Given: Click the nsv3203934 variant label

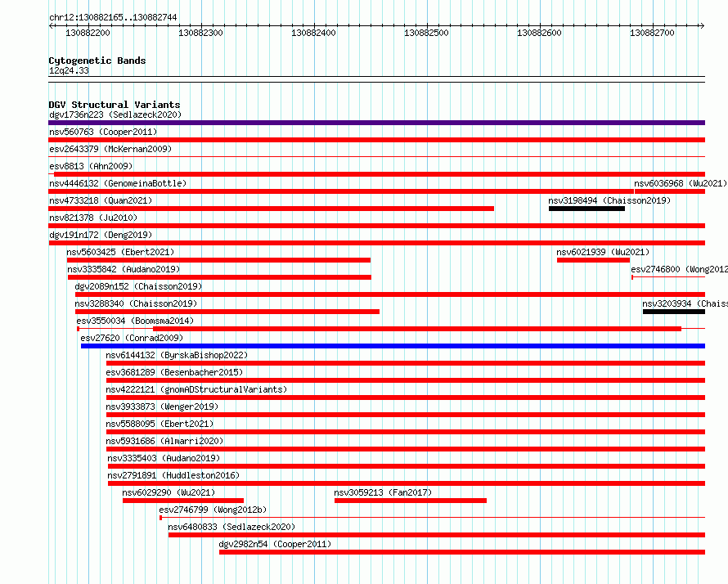Looking at the screenshot, I should tap(685, 303).
